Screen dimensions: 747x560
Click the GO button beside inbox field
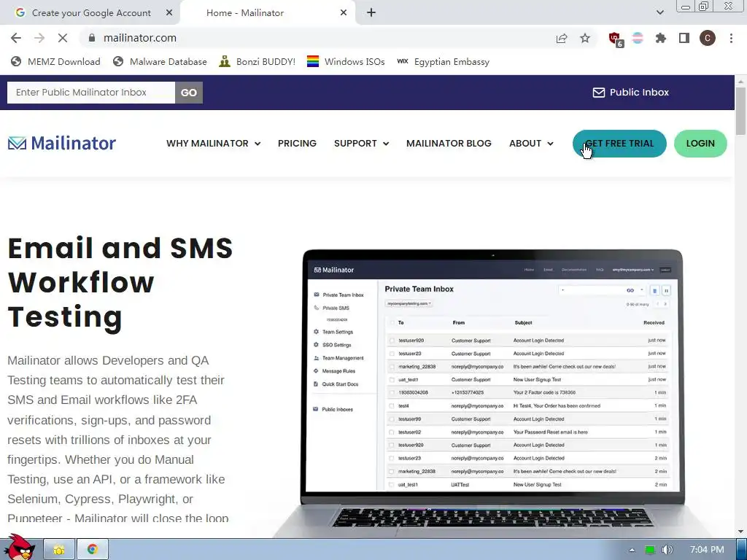point(189,93)
